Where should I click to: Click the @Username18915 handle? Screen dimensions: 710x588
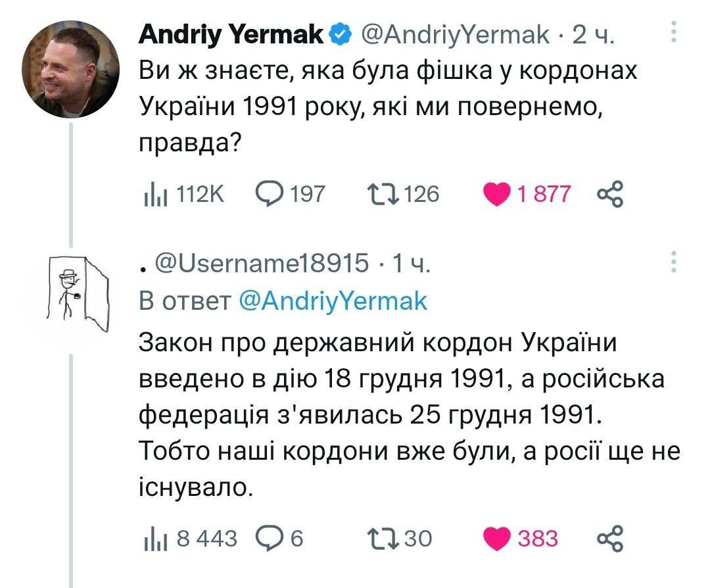[262, 264]
